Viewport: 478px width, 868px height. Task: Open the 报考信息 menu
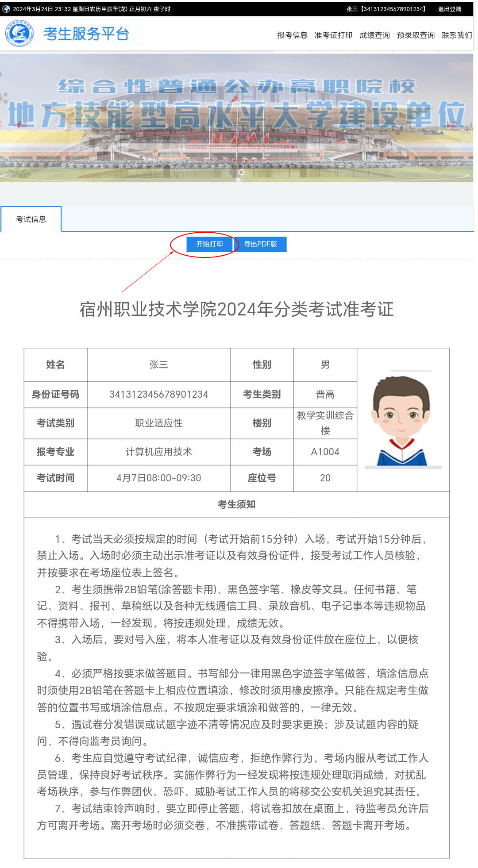[292, 35]
